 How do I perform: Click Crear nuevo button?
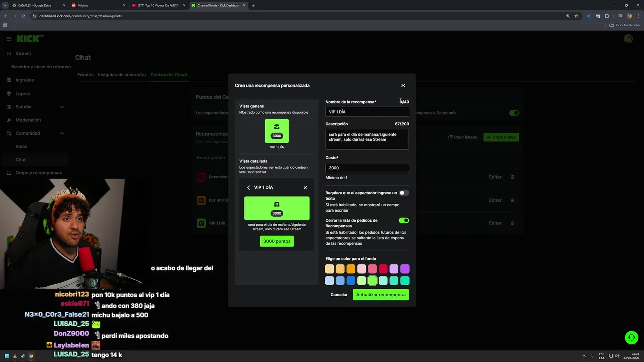pyautogui.click(x=501, y=137)
